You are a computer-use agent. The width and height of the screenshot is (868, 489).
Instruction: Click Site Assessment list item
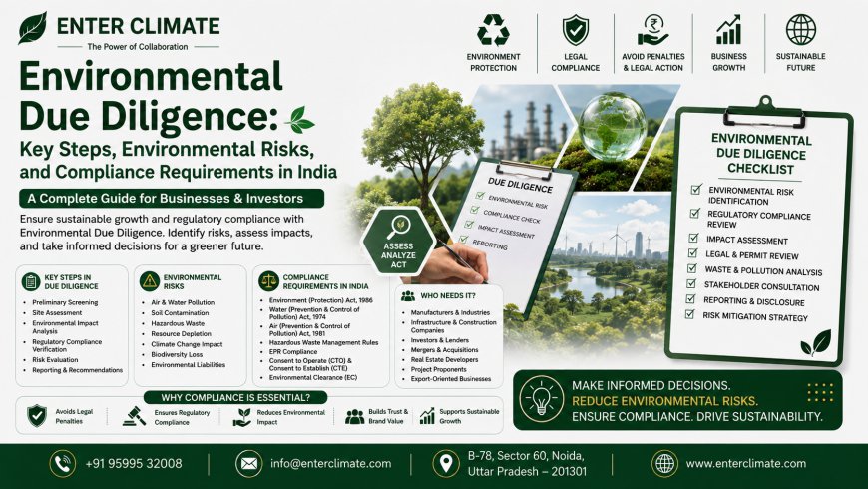point(57,313)
